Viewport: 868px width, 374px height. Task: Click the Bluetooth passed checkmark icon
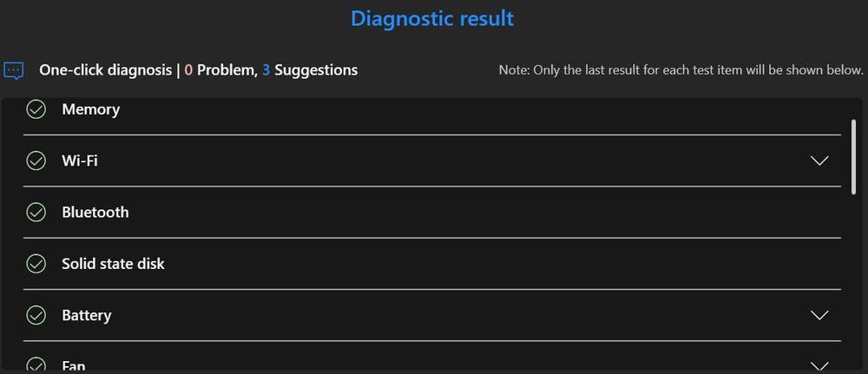pos(36,213)
